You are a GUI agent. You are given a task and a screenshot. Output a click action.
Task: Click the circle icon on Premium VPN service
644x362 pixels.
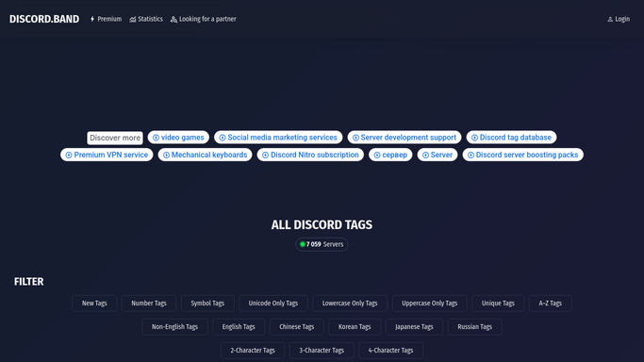(69, 156)
